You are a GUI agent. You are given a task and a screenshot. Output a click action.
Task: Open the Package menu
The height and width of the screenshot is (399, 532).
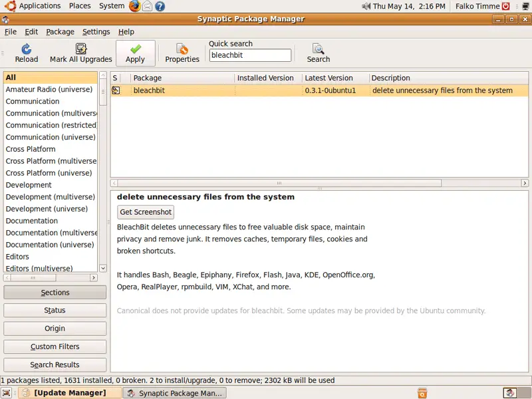point(60,32)
